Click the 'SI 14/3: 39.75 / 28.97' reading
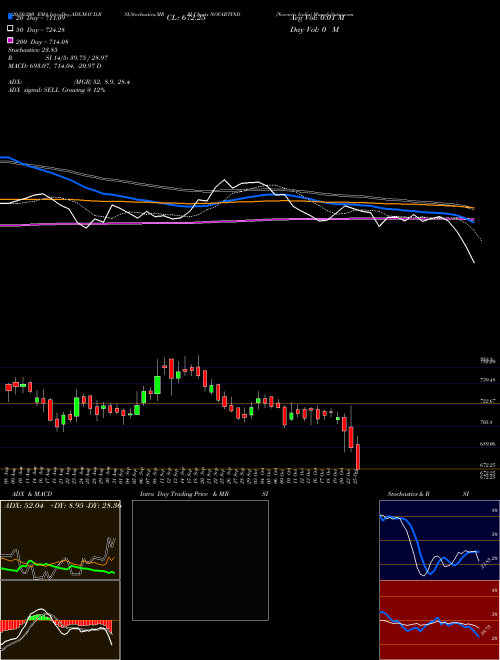The width and height of the screenshot is (500, 660). click(x=77, y=58)
